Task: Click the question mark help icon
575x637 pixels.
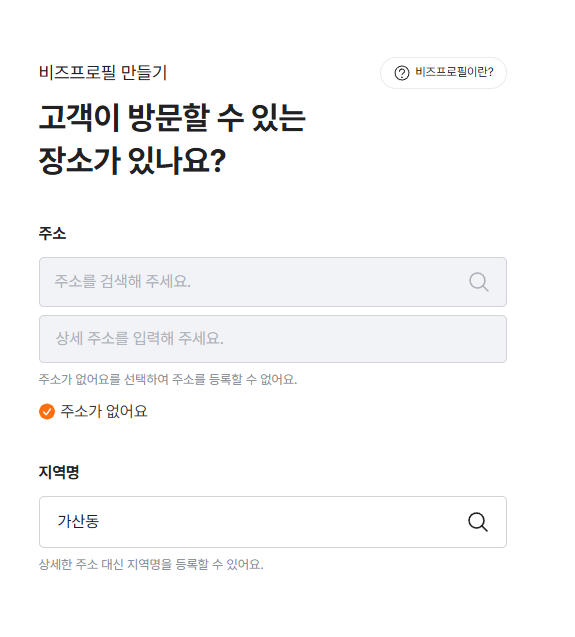Action: click(x=401, y=73)
